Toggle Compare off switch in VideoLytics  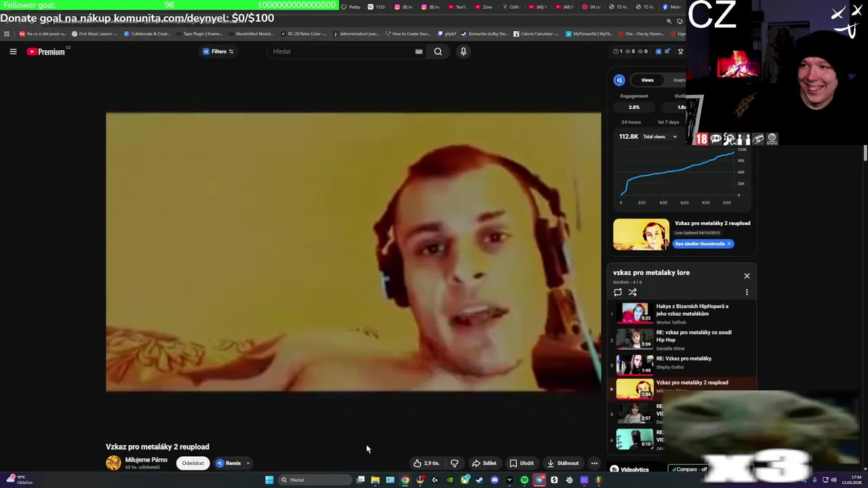coord(688,469)
